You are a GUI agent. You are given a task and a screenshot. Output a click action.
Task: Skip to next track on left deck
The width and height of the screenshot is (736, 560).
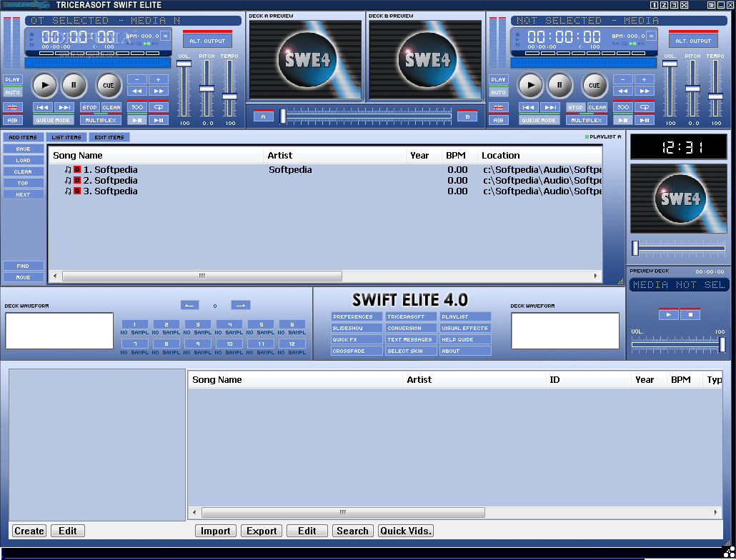pos(64,107)
